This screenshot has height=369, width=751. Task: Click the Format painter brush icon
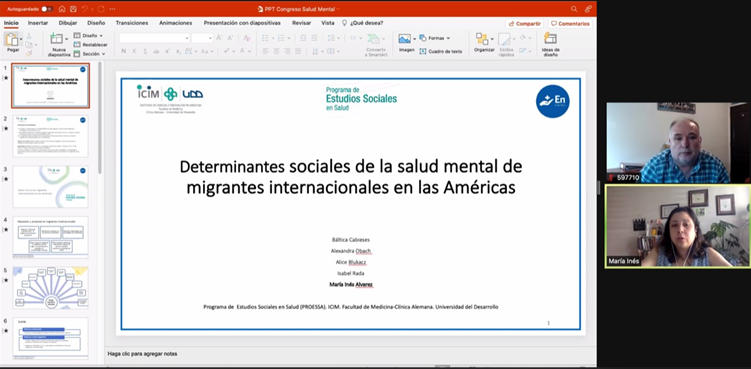[29, 53]
